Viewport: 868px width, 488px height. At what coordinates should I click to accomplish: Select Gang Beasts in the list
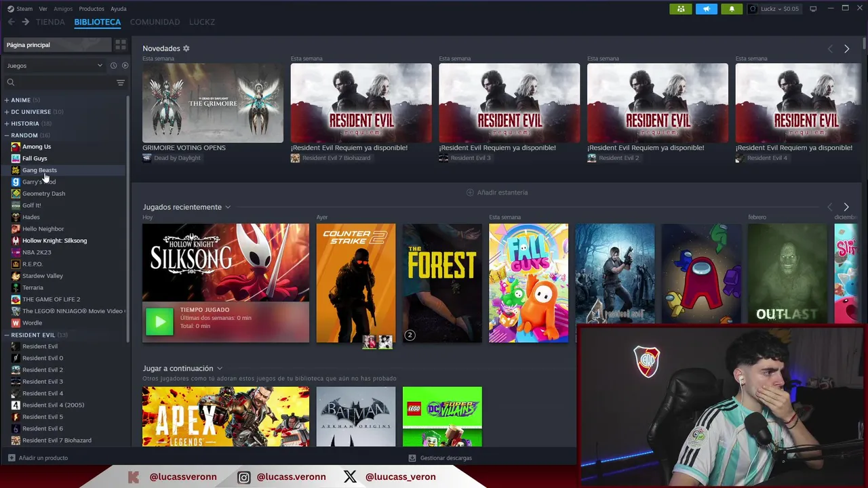click(39, 170)
